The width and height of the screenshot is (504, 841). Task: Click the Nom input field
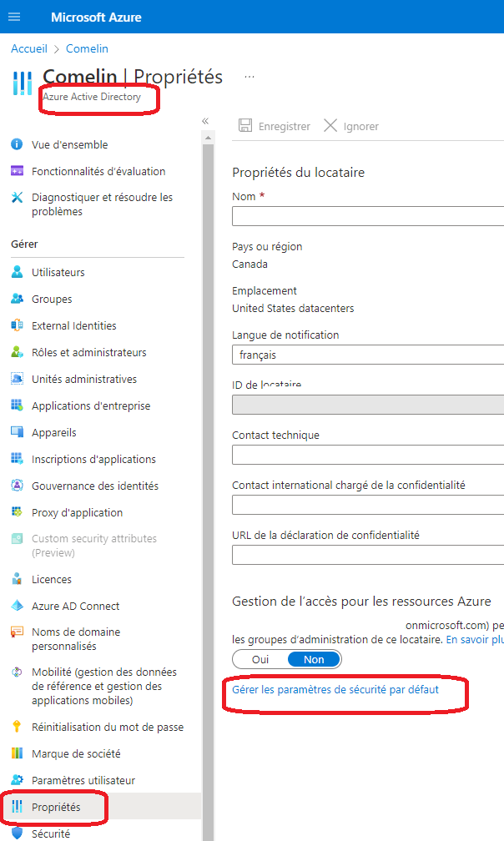(x=368, y=216)
